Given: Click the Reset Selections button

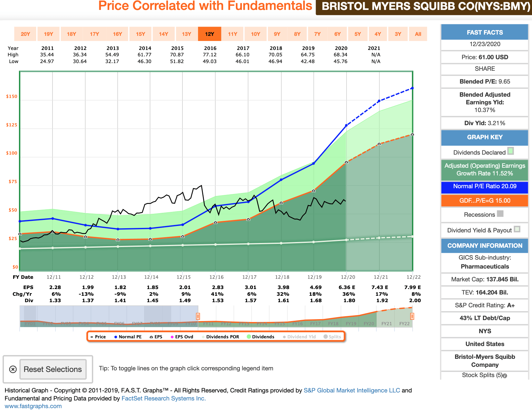Looking at the screenshot, I should (x=53, y=369).
